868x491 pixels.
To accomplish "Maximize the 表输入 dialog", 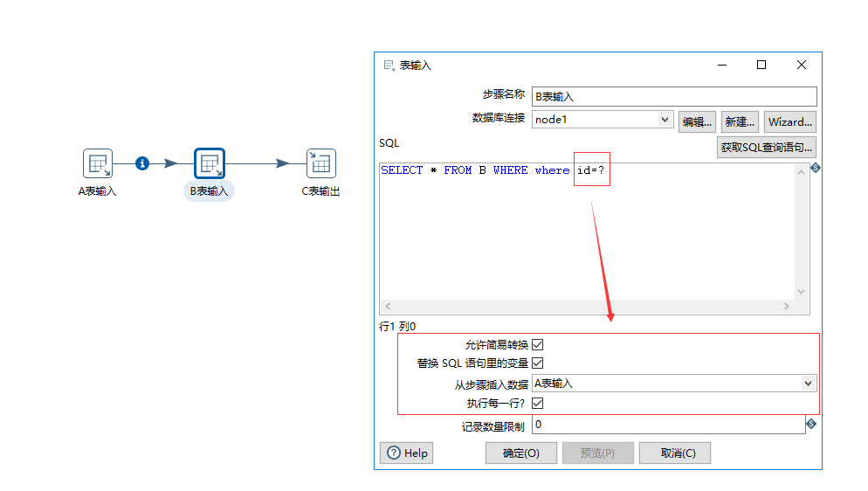I will [761, 65].
